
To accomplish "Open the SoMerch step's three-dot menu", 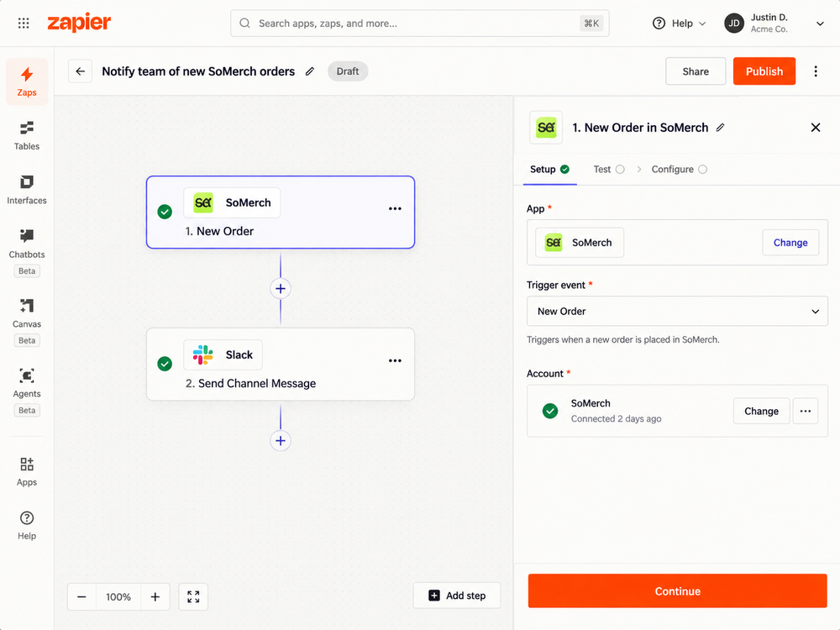I will point(395,208).
